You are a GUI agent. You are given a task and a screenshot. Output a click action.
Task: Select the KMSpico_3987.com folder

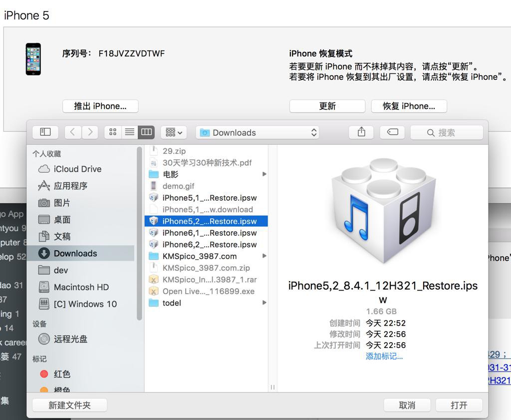tap(206, 256)
